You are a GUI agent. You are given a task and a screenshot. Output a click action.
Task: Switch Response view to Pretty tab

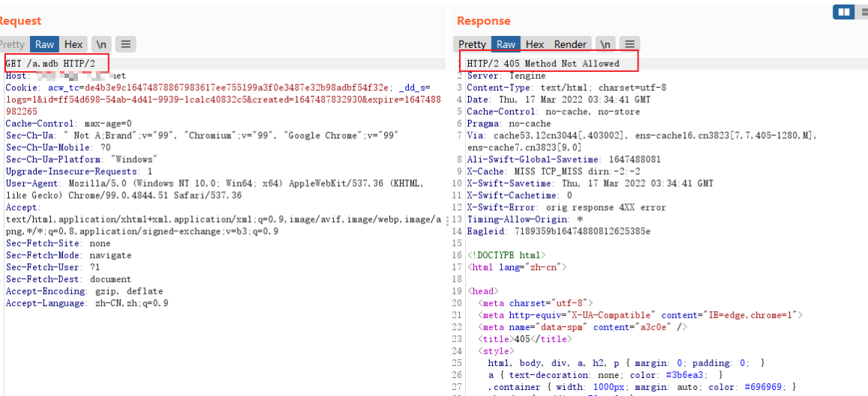pyautogui.click(x=472, y=44)
